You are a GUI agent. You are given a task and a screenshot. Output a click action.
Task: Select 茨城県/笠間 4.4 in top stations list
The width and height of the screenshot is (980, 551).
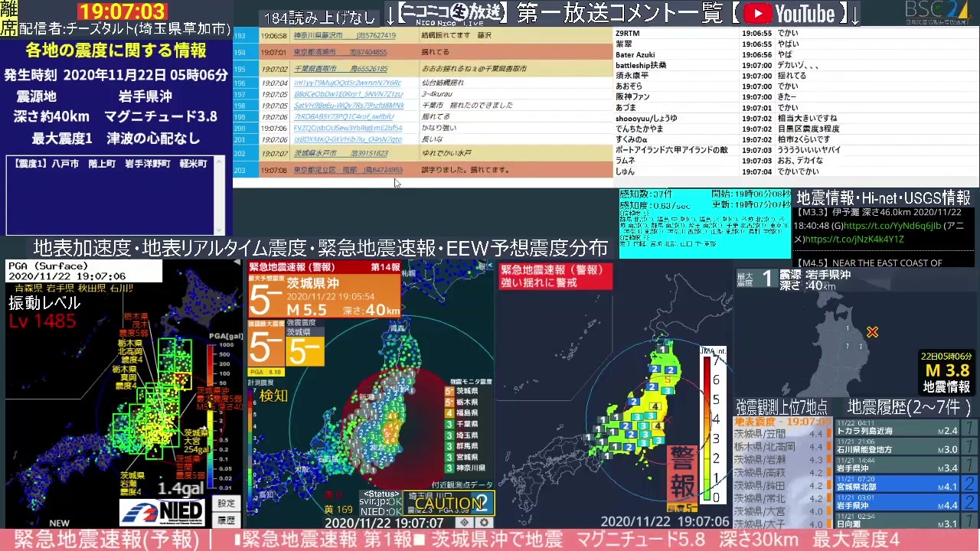[x=781, y=434]
